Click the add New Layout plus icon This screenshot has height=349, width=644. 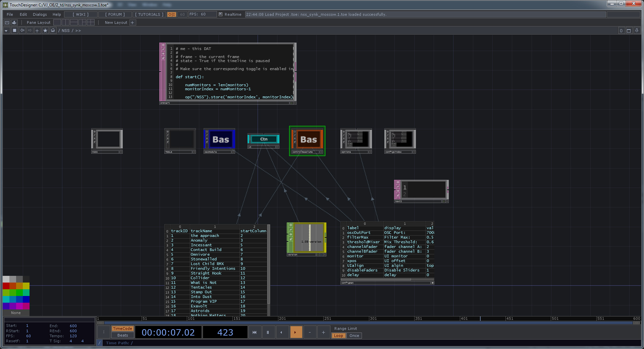pos(132,22)
